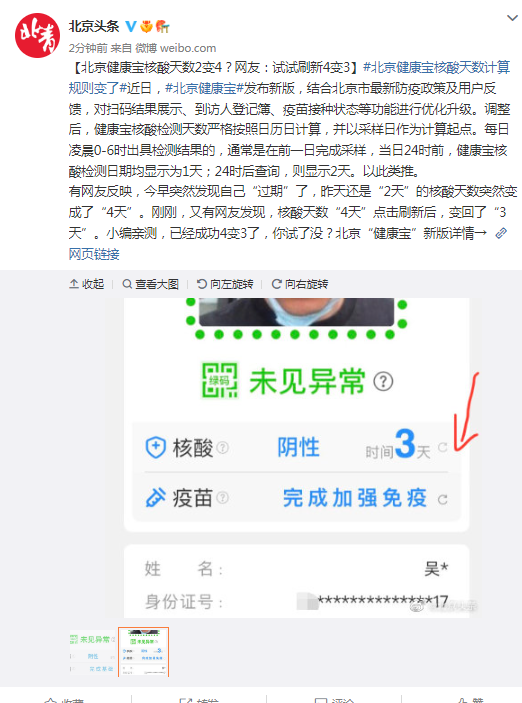The image size is (522, 703).
Task: Select the first image thumbnail
Action: pyautogui.click(x=92, y=652)
